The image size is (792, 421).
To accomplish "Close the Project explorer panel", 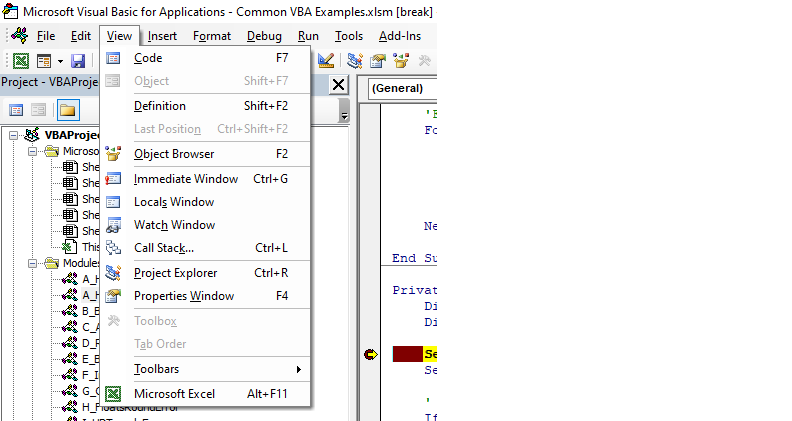I will 338,84.
